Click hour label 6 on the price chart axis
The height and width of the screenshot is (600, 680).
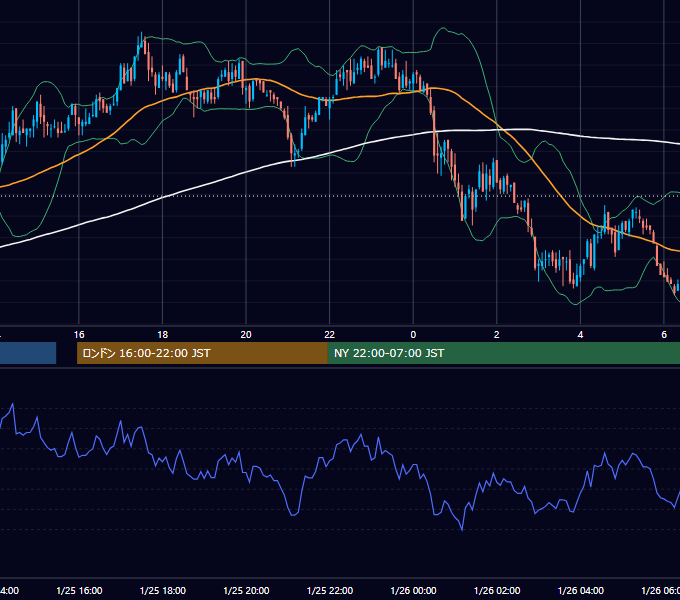[x=664, y=335]
